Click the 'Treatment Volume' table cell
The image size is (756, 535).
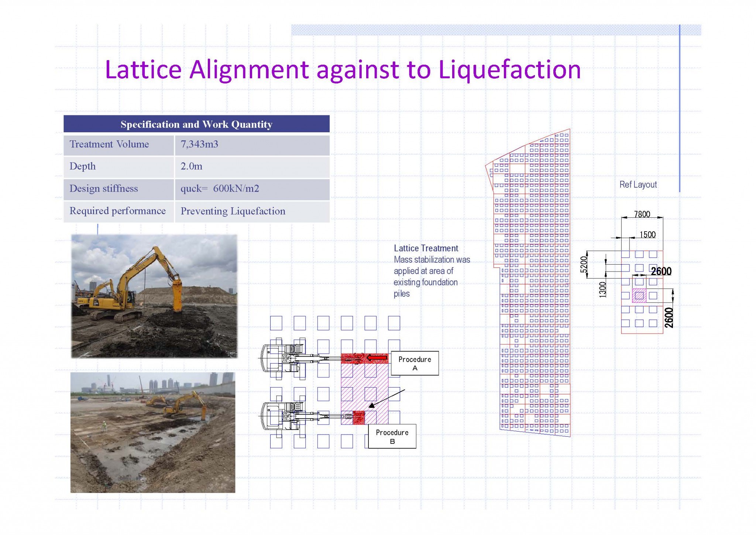coord(118,145)
